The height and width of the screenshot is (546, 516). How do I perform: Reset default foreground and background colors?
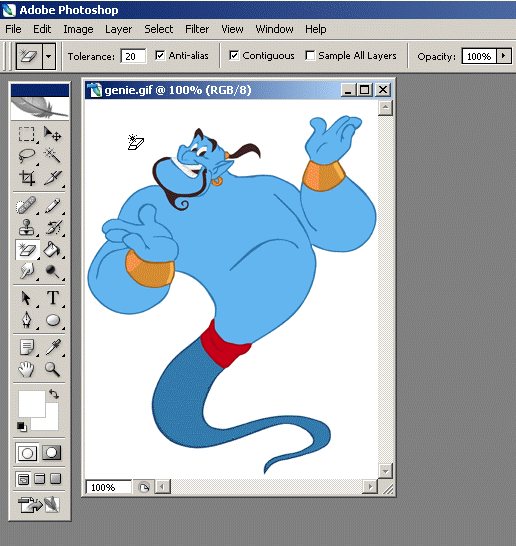[22, 426]
